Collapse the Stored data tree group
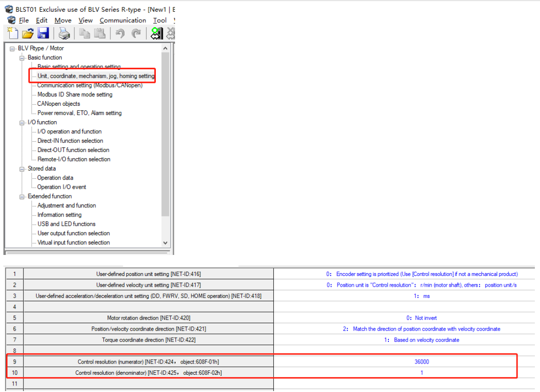Screen dimensions: 540x392 (22, 169)
